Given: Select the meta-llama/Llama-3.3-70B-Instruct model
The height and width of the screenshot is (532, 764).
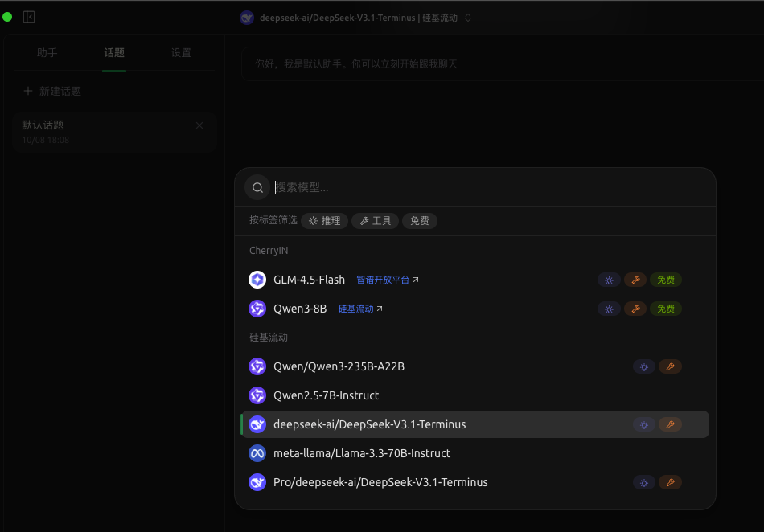Looking at the screenshot, I should tap(475, 453).
